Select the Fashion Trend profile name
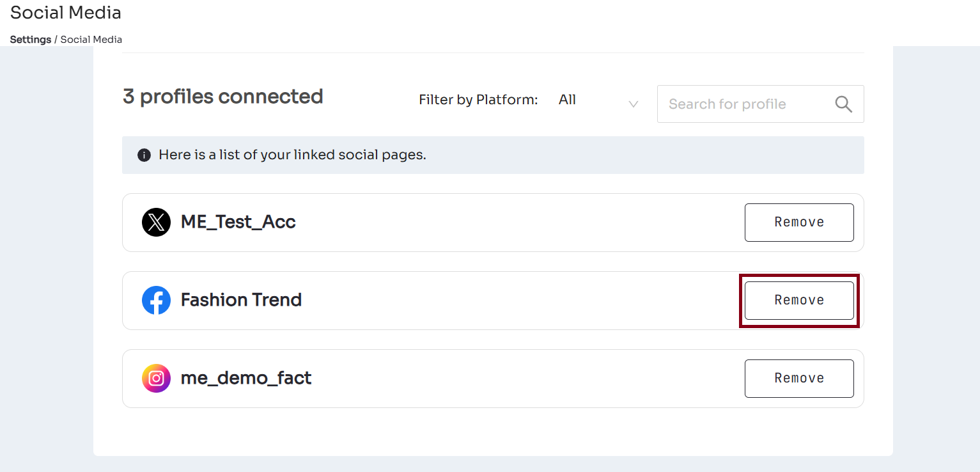The width and height of the screenshot is (980, 472). coord(241,301)
